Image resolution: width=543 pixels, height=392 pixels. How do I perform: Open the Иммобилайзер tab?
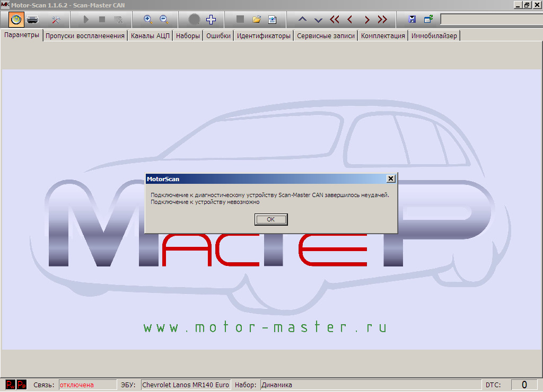(434, 35)
